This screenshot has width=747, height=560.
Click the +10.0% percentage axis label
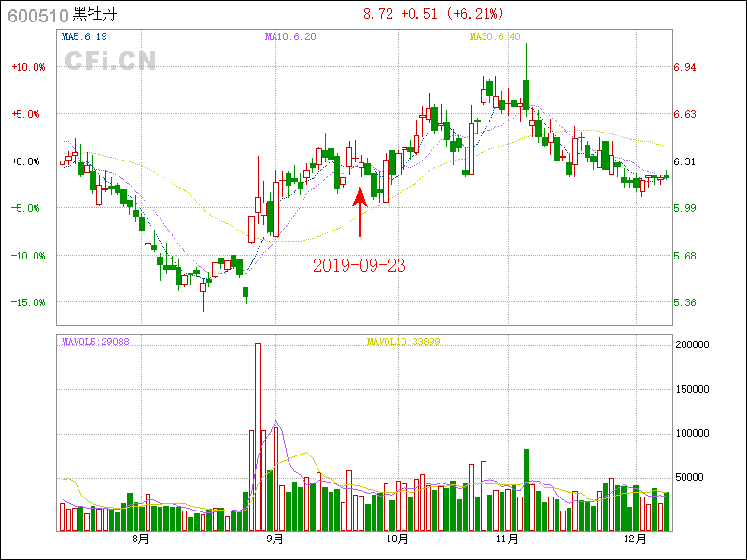28,67
